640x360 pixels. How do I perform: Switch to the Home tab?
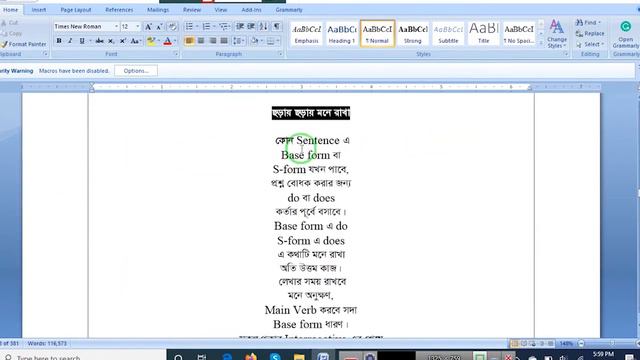[11, 10]
